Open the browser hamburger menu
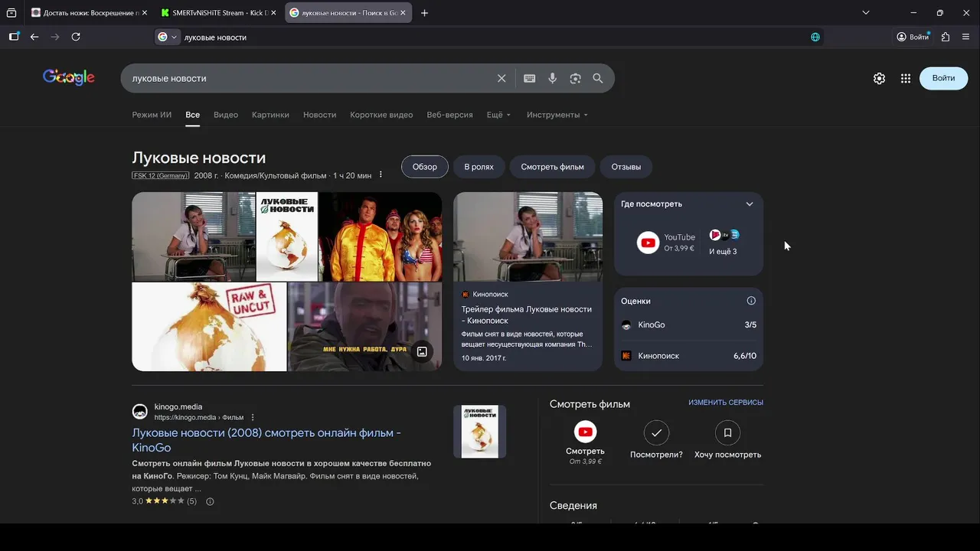980x551 pixels. (x=965, y=37)
